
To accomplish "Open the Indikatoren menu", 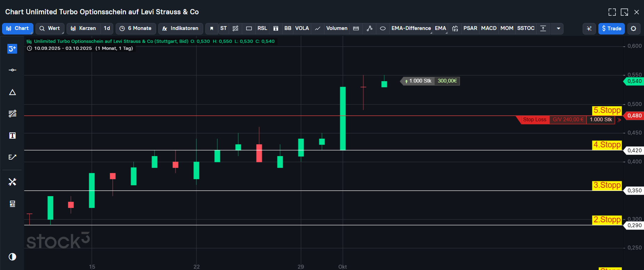I will (x=181, y=29).
